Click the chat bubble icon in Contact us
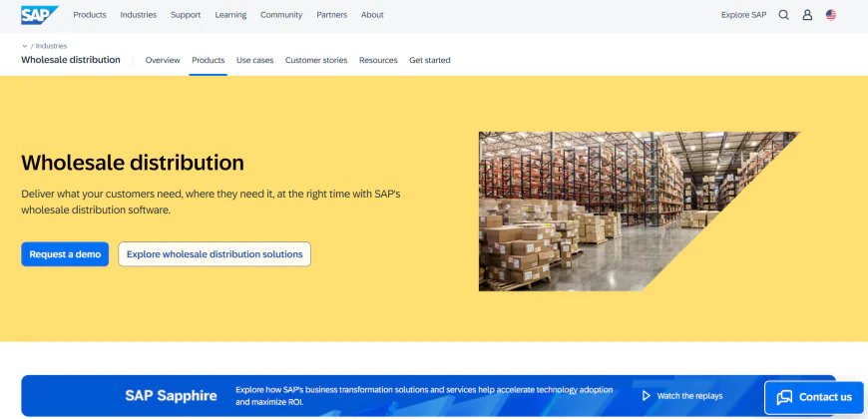 [x=784, y=397]
